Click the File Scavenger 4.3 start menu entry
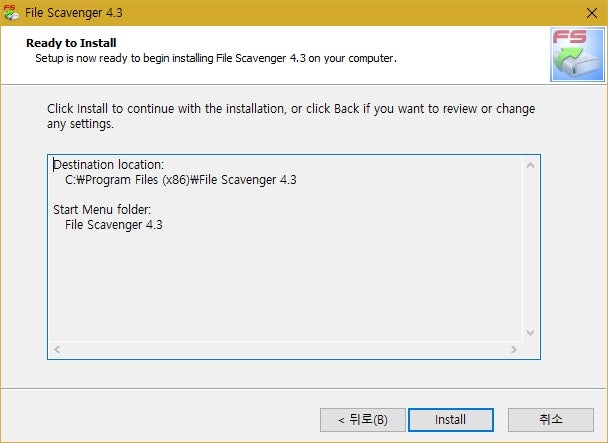The image size is (608, 443). pyautogui.click(x=114, y=225)
